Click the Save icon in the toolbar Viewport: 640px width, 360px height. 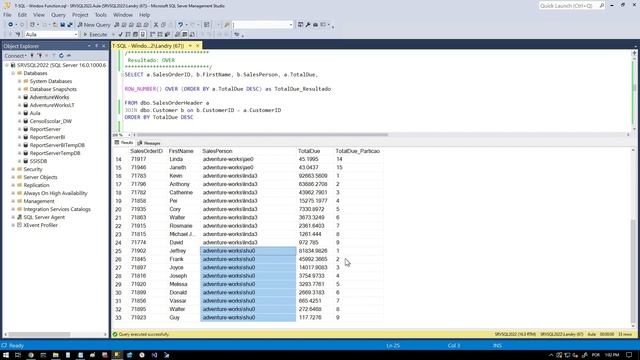[63, 24]
